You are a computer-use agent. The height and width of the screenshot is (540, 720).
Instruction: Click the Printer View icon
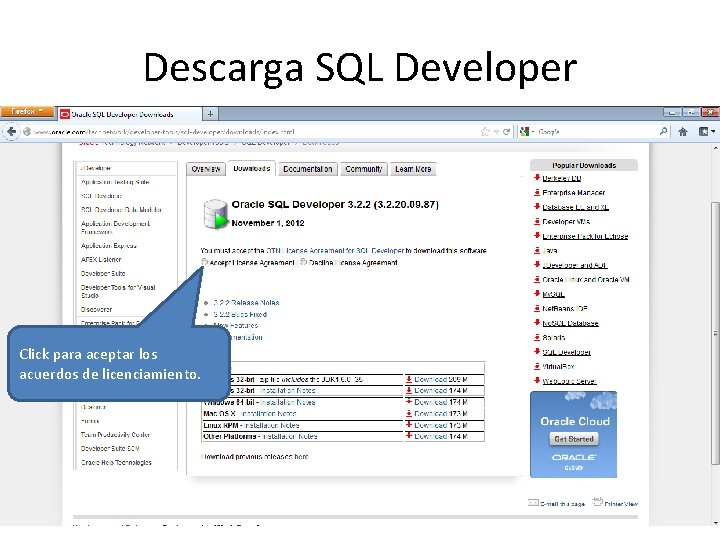pyautogui.click(x=597, y=501)
